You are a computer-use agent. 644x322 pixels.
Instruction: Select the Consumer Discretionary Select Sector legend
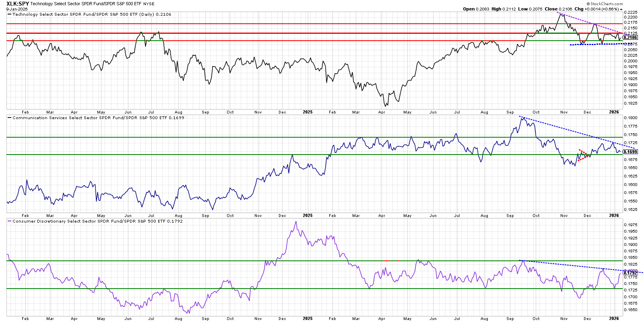(95, 221)
